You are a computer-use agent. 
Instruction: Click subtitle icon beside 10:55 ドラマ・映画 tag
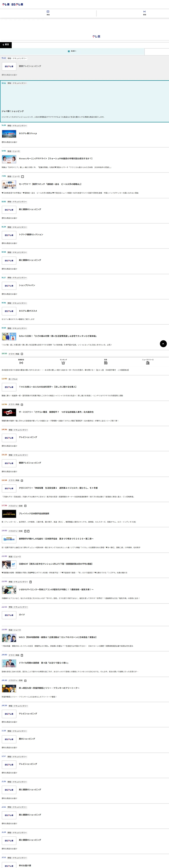[x=22, y=354]
